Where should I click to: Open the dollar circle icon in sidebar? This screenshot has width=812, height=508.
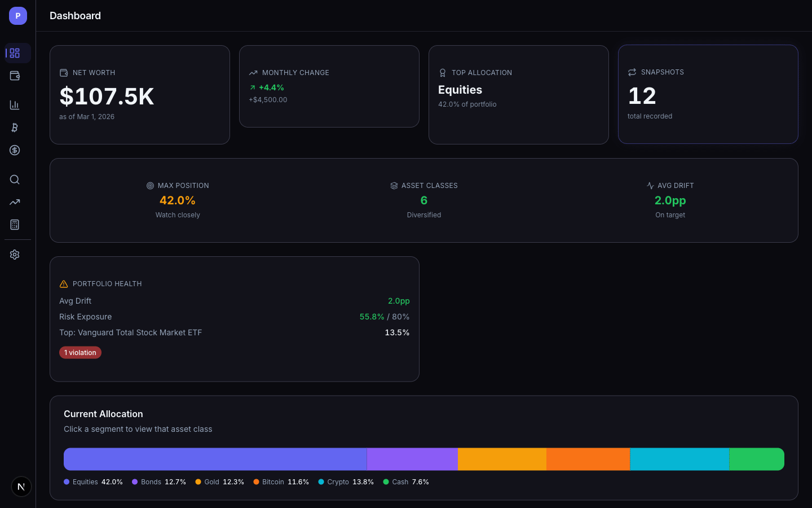pyautogui.click(x=15, y=150)
